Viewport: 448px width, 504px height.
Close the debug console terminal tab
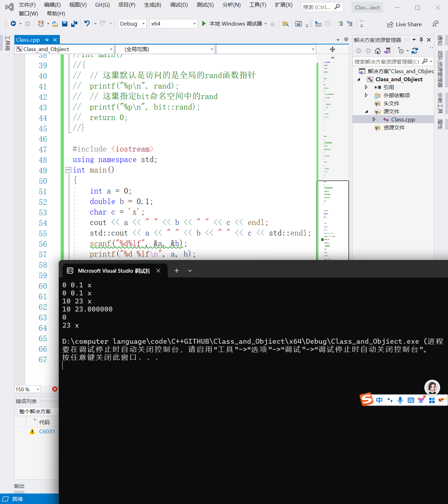point(158,271)
